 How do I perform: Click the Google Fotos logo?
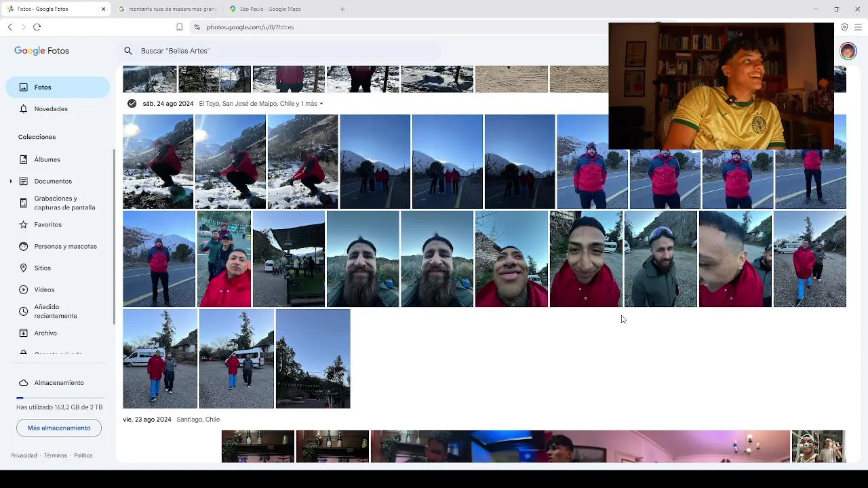click(41, 51)
